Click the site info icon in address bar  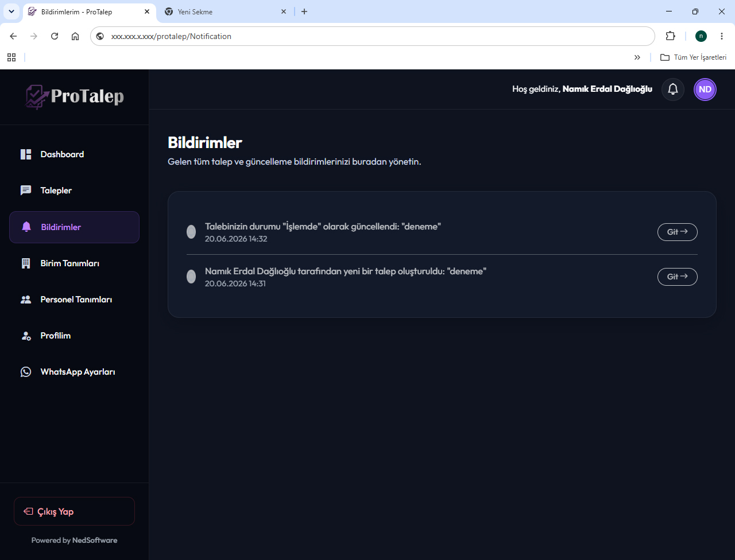click(100, 36)
